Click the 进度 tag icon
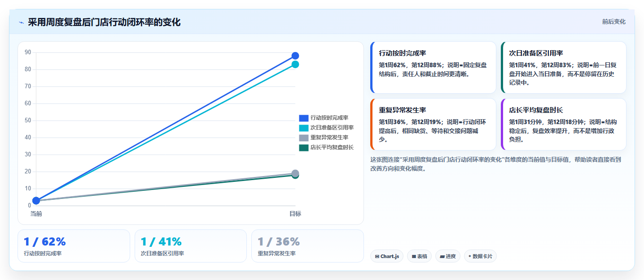Image resolution: width=644 pixels, height=280 pixels. 442,257
